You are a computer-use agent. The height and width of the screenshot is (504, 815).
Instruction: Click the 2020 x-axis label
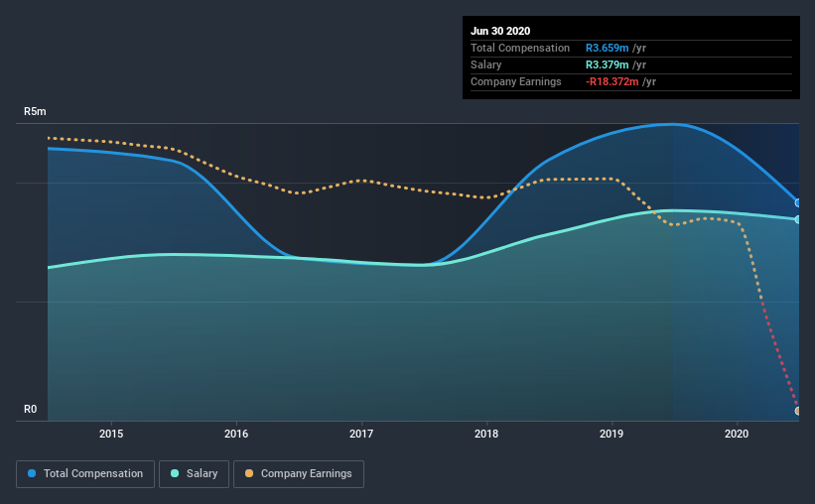point(737,434)
